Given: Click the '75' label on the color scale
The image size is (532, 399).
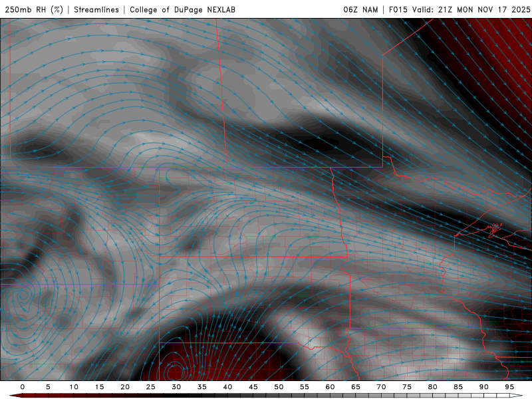Looking at the screenshot, I should [x=407, y=387].
